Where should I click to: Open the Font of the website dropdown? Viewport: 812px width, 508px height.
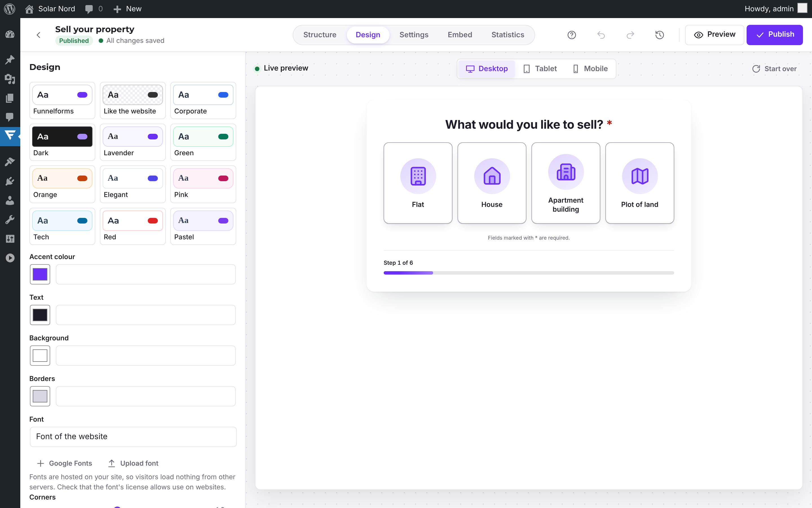click(x=133, y=436)
